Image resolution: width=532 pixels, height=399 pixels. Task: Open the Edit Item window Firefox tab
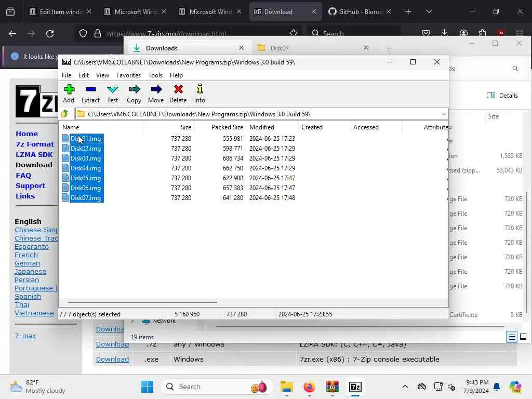(x=60, y=11)
